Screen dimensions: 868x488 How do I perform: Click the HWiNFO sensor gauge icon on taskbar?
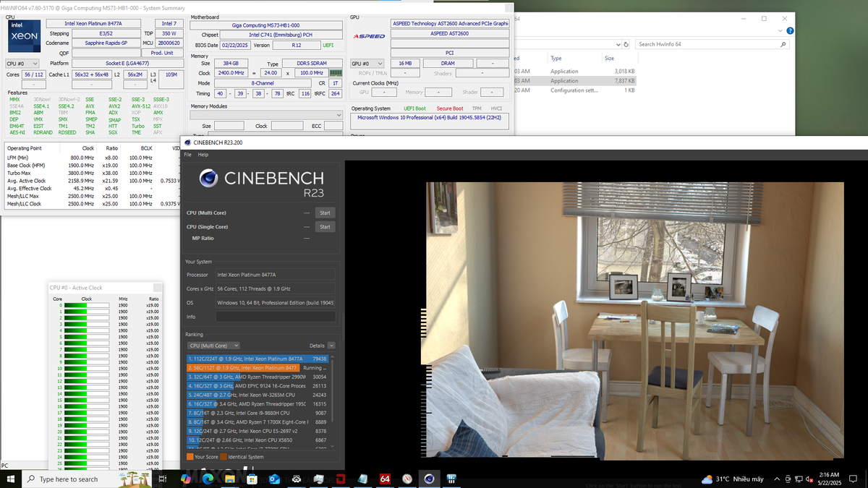(x=451, y=479)
